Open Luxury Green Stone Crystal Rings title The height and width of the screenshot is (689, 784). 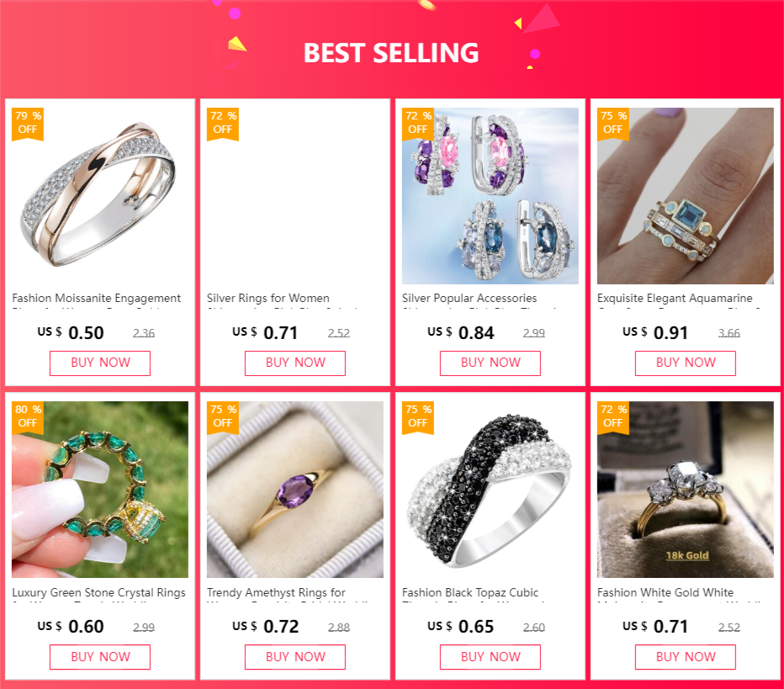pos(98,592)
